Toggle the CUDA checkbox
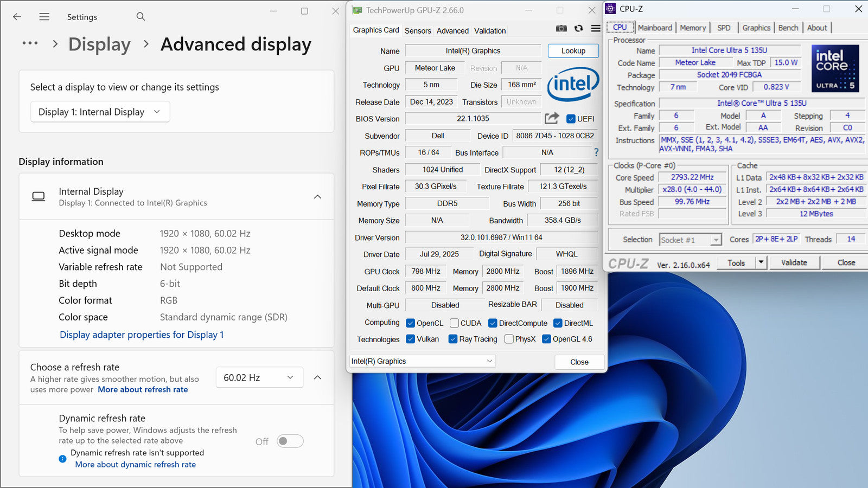This screenshot has width=868, height=488. click(x=455, y=323)
